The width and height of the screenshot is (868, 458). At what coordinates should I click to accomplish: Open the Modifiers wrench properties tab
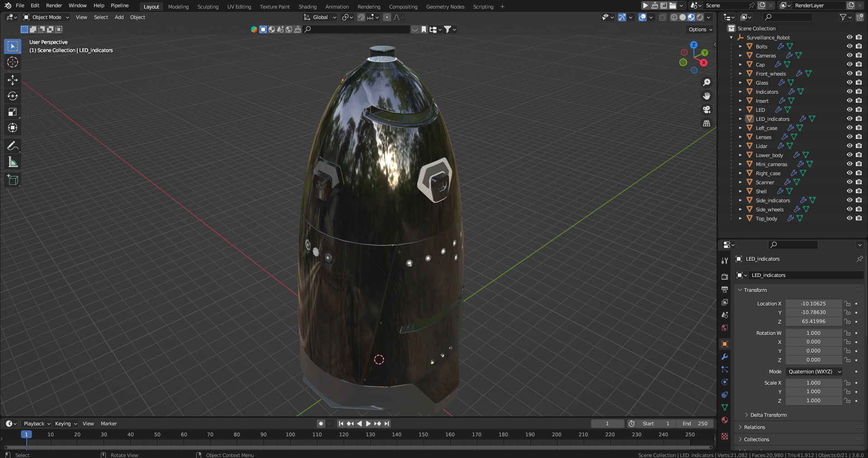coord(725,357)
